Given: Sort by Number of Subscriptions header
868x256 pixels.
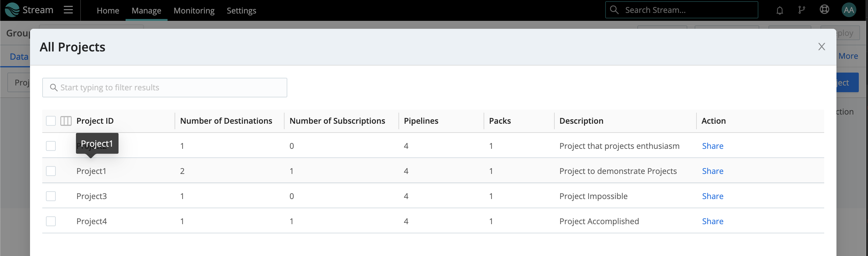Looking at the screenshot, I should pos(337,121).
